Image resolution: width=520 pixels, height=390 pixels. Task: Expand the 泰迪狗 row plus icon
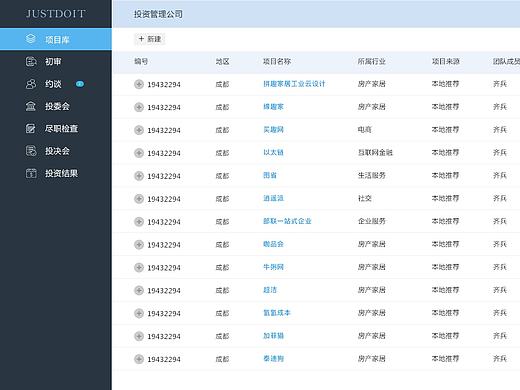[x=139, y=359]
